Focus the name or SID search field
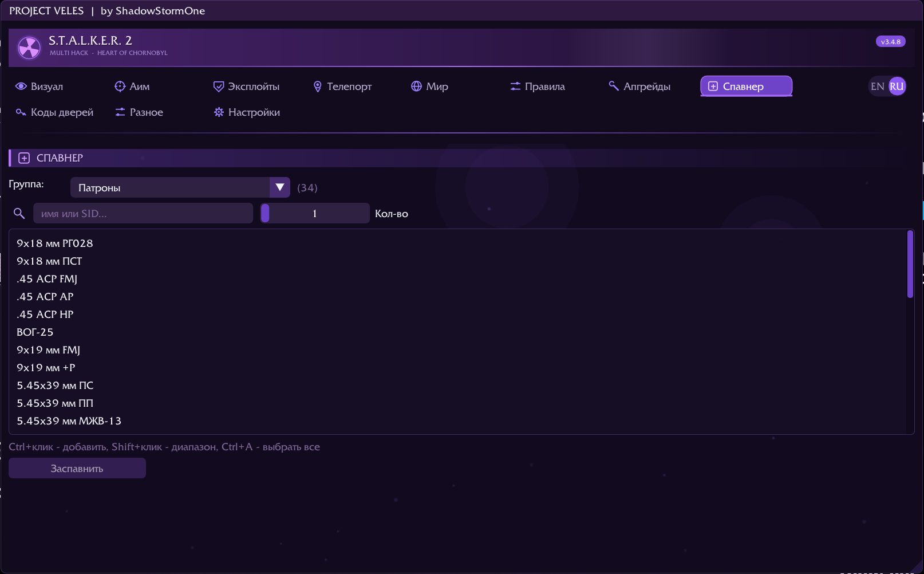This screenshot has width=924, height=574. [x=143, y=214]
